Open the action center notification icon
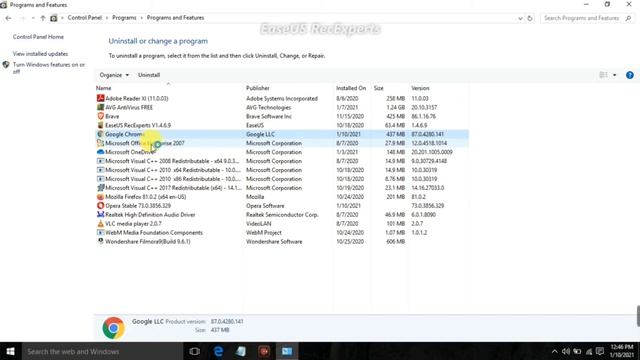The image size is (640, 360). click(x=600, y=351)
